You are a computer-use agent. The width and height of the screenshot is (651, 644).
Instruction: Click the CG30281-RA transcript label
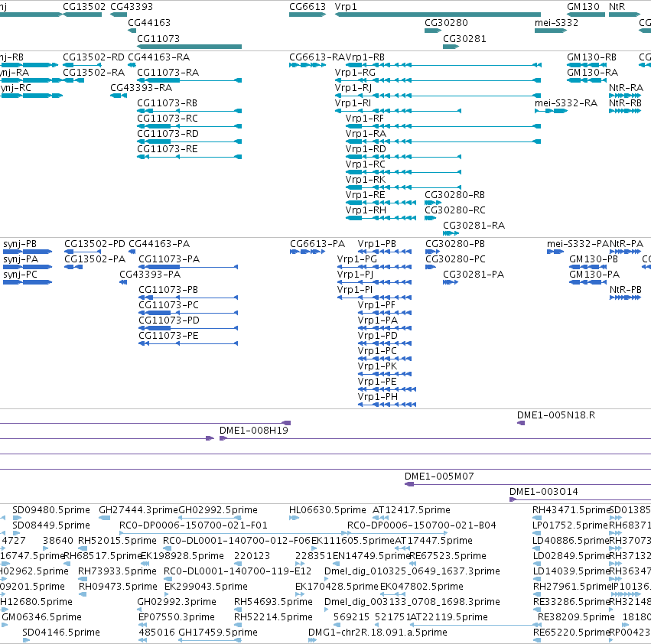pyautogui.click(x=474, y=226)
